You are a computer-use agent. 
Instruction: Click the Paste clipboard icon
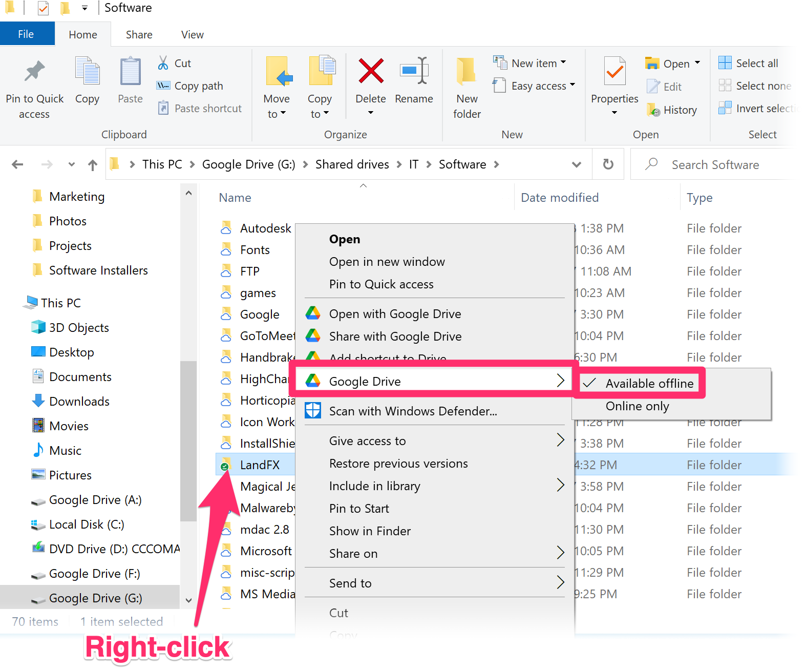click(130, 71)
